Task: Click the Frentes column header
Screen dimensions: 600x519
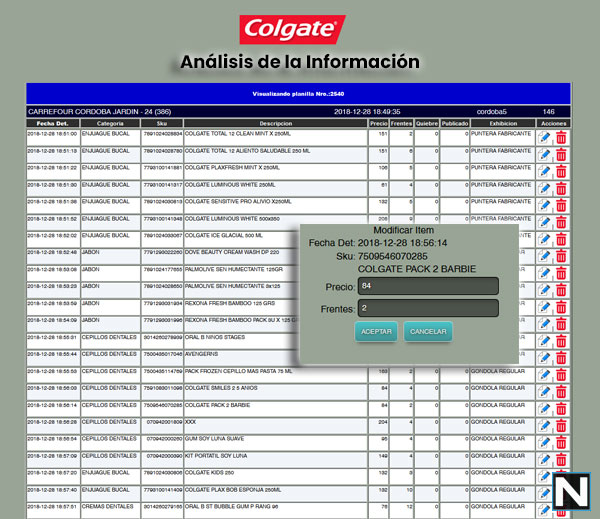Action: [401, 123]
